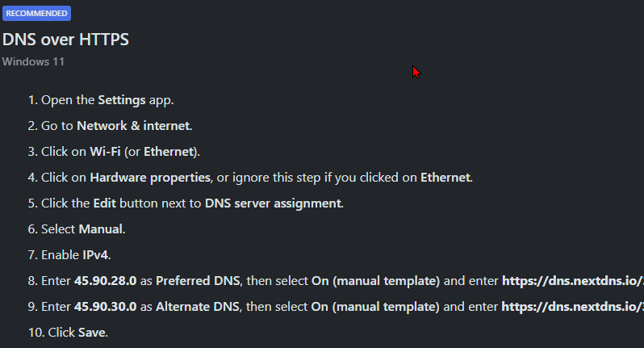The image size is (644, 348).
Task: Click the bold Settings word in step 1
Action: tap(122, 100)
